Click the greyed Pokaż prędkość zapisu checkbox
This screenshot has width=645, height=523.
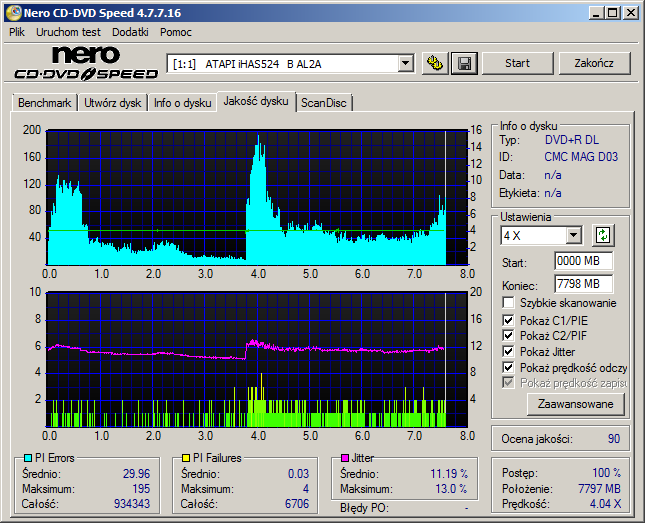pos(508,383)
